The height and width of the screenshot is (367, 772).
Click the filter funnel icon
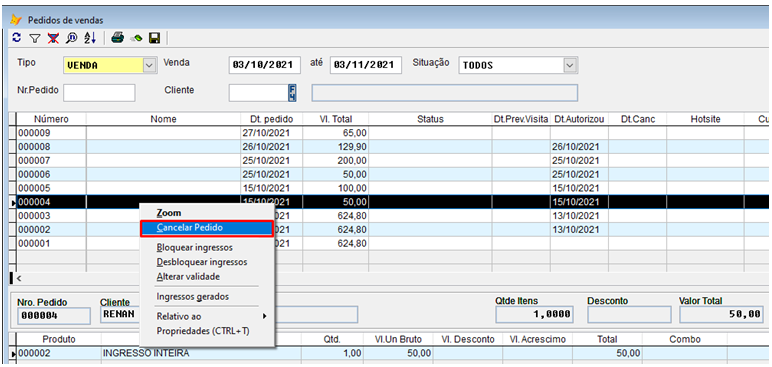[x=34, y=38]
